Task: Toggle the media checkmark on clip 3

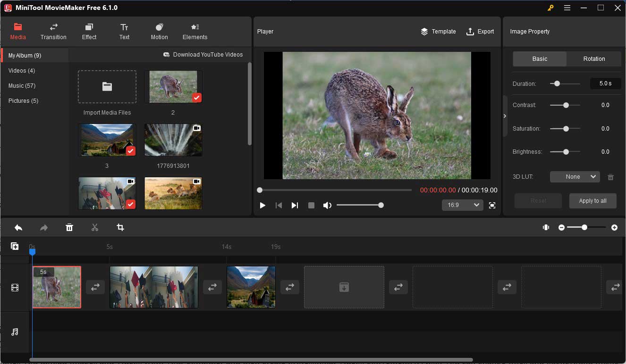Action: coord(131,151)
